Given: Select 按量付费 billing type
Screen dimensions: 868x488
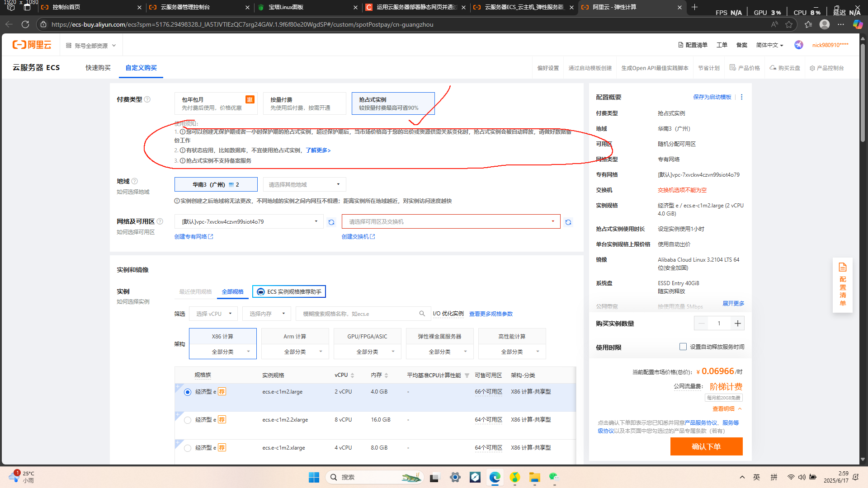Looking at the screenshot, I should tap(305, 103).
